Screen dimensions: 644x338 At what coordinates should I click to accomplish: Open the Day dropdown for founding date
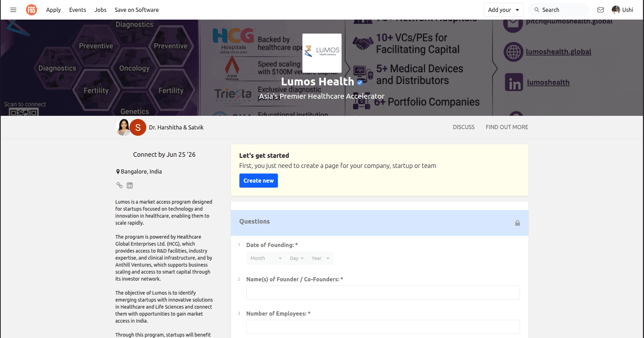click(296, 258)
